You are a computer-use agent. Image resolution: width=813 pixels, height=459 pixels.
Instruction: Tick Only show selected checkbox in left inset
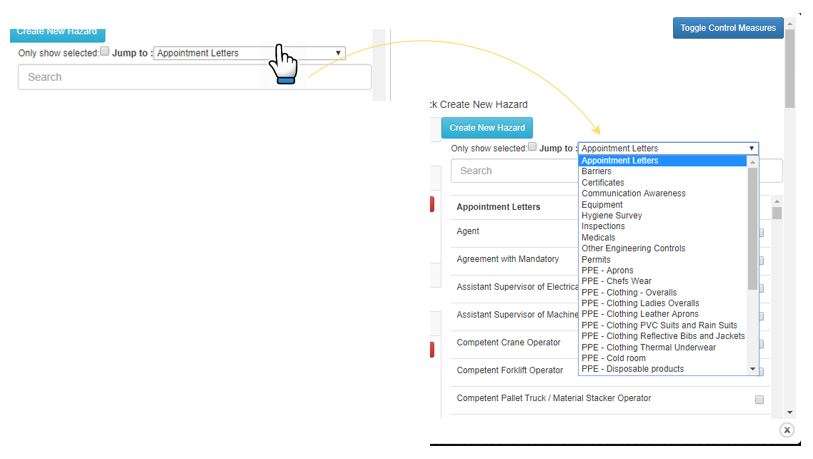point(105,51)
